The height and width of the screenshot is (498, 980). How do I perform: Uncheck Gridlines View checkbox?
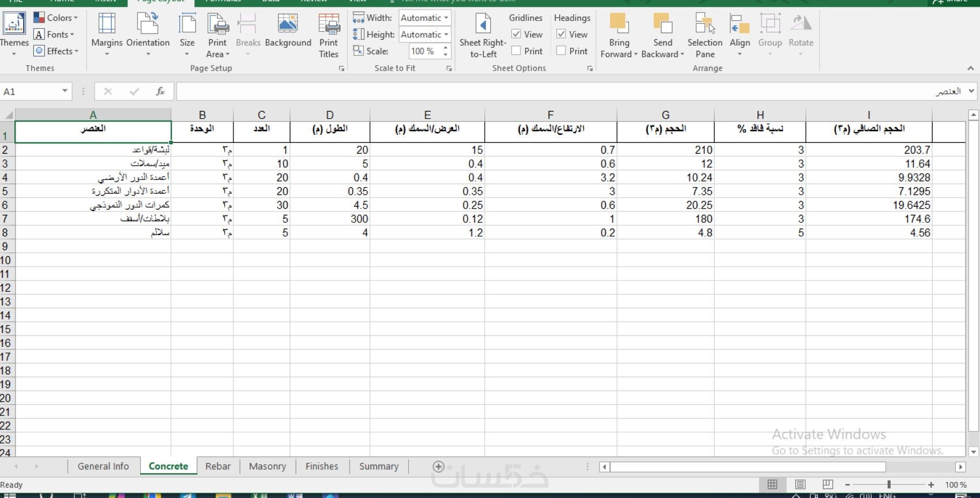click(517, 35)
